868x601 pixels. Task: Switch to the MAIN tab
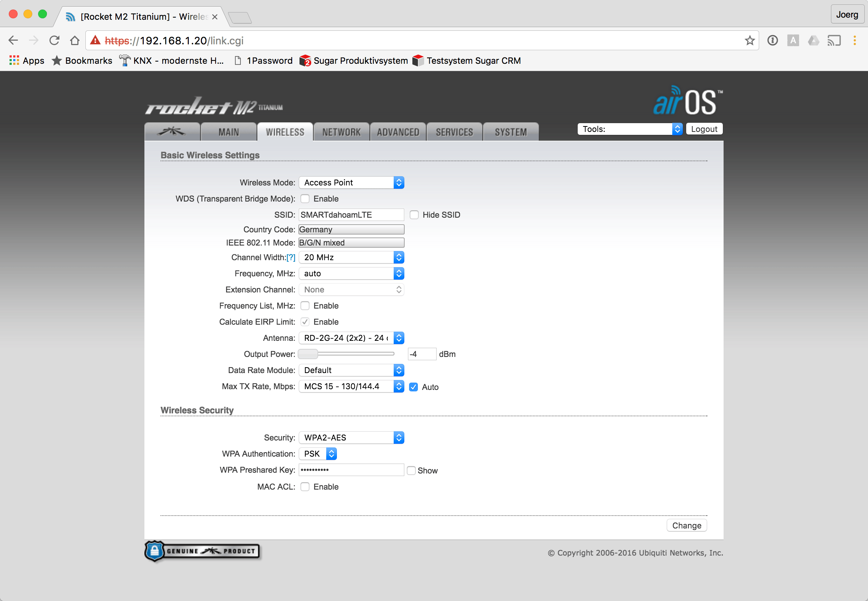coord(229,132)
